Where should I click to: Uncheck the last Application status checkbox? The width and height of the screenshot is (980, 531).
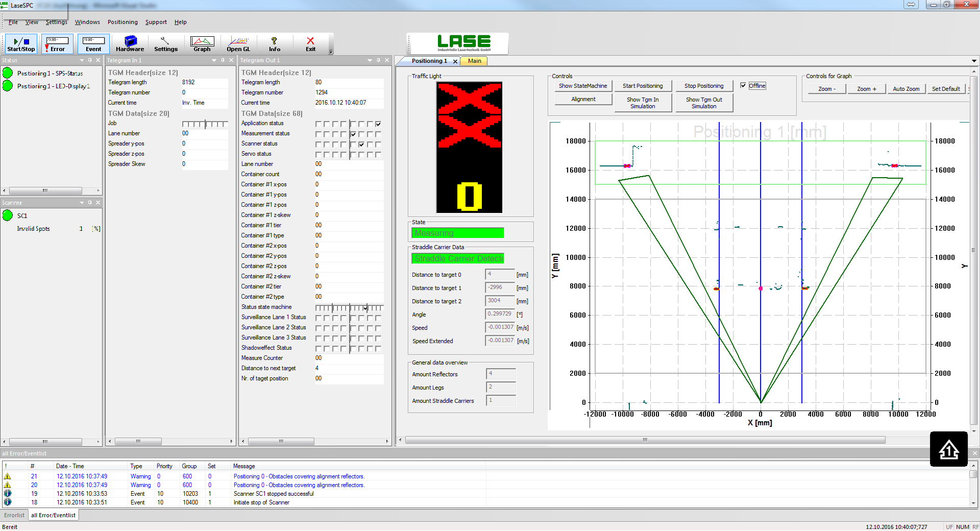coord(378,124)
